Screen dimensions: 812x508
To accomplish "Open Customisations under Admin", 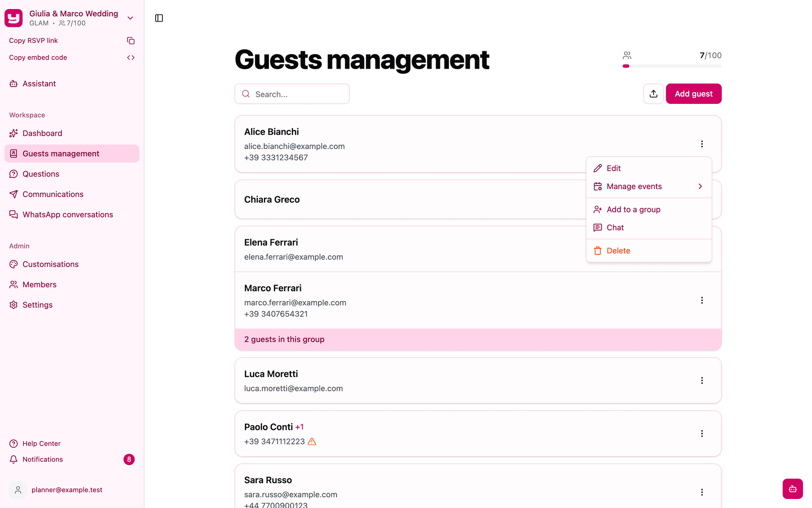I will pos(72,264).
